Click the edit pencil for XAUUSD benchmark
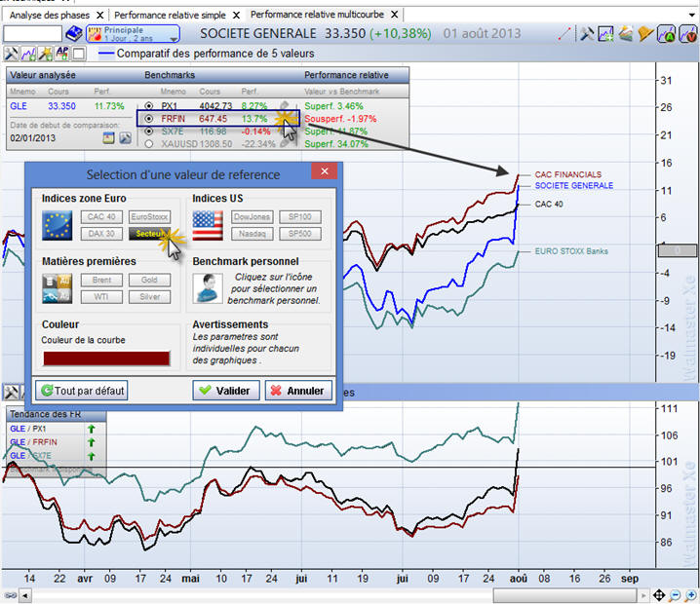The height and width of the screenshot is (604, 700). click(284, 143)
